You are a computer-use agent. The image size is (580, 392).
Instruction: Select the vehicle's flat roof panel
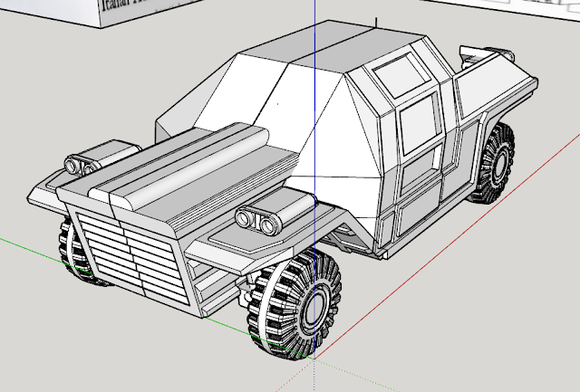(x=331, y=44)
